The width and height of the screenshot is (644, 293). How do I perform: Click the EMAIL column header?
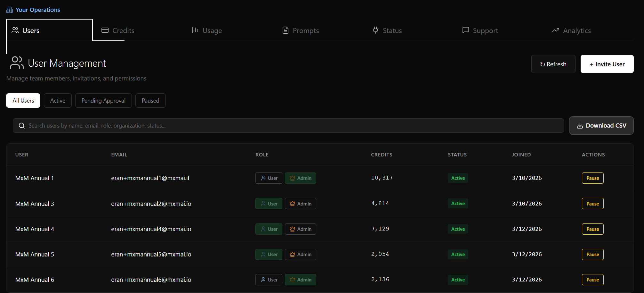[119, 155]
